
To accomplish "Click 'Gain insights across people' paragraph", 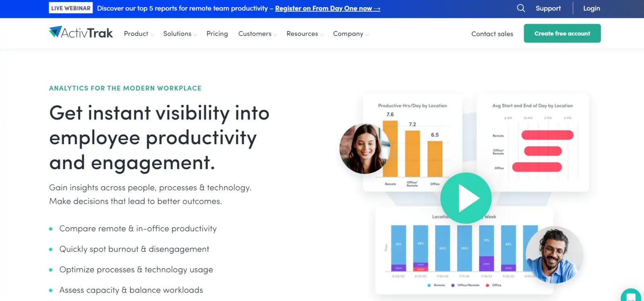I will coord(150,195).
